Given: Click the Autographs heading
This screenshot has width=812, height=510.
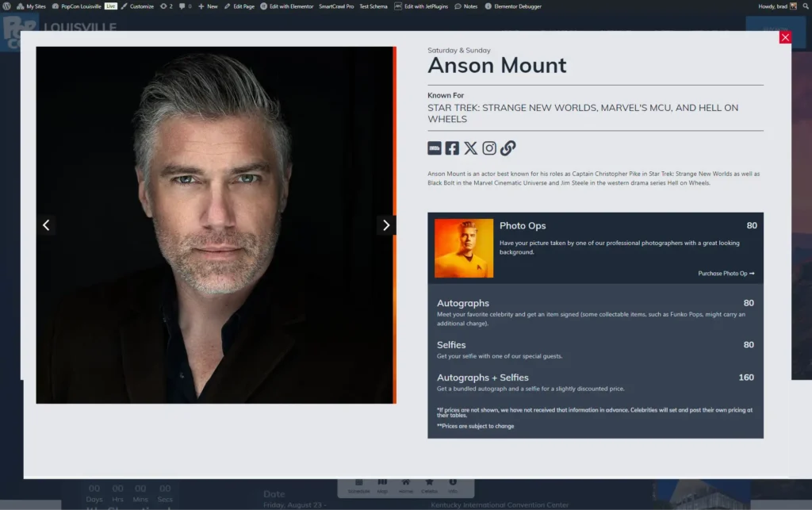Looking at the screenshot, I should pos(462,303).
